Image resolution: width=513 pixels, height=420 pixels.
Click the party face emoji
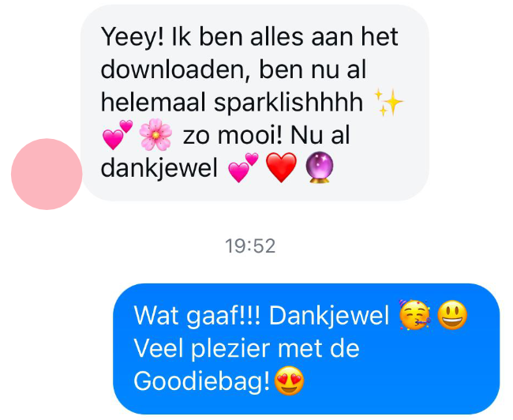pyautogui.click(x=414, y=314)
